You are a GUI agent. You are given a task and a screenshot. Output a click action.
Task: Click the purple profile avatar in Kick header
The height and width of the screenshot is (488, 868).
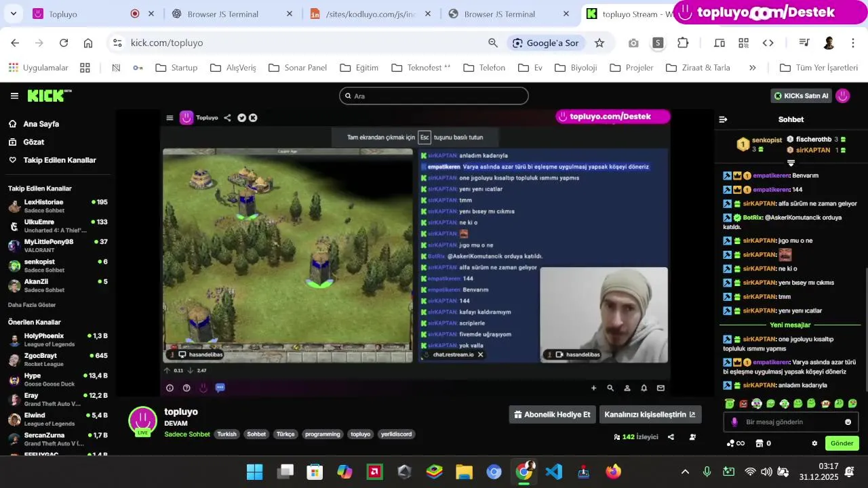(843, 96)
